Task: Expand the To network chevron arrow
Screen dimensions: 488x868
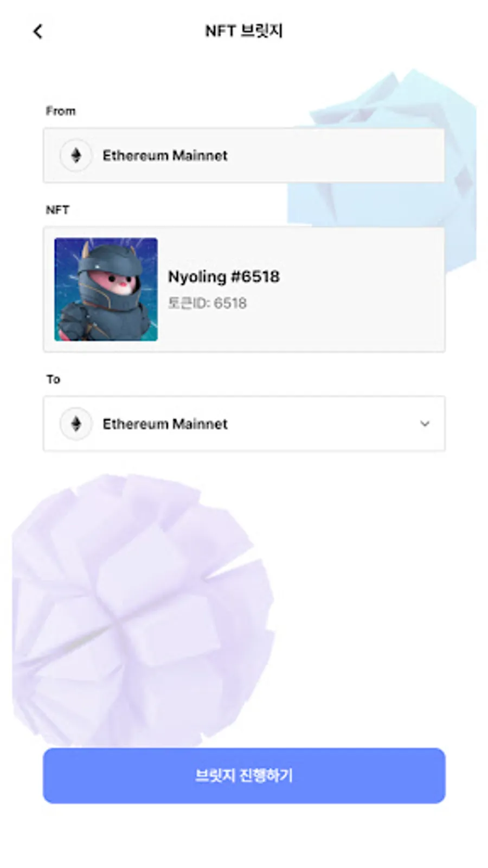Action: click(425, 424)
